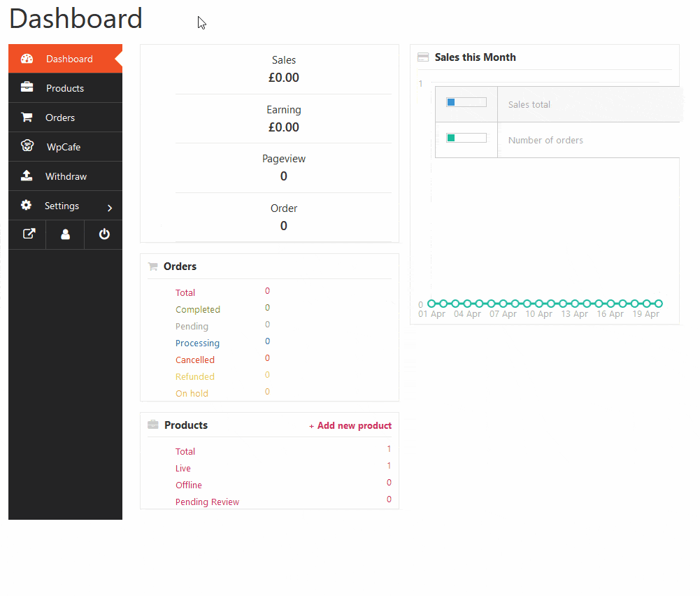Click the Earning £0.00 value
The height and width of the screenshot is (596, 700).
pyautogui.click(x=284, y=127)
